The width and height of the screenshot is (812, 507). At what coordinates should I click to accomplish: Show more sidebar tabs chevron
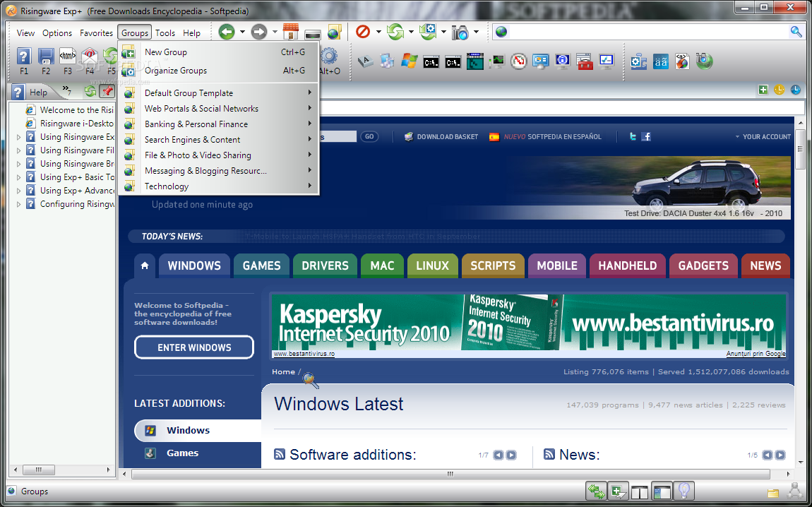click(x=67, y=90)
